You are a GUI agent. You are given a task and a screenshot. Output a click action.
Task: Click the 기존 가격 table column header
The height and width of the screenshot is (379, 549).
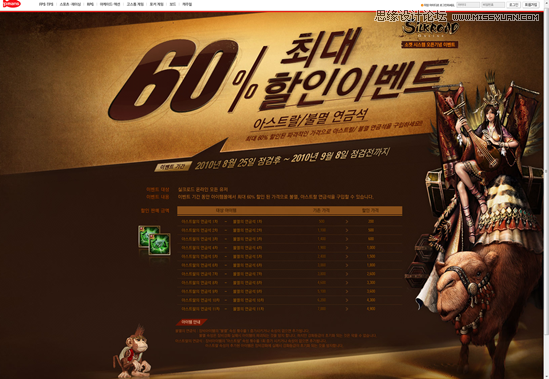pos(321,211)
